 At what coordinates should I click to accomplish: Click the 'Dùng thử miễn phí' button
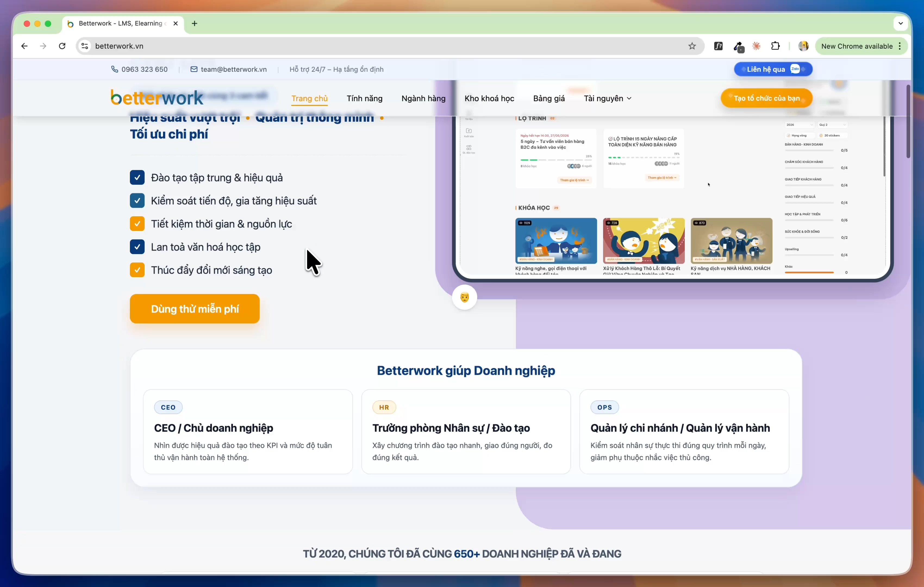tap(195, 309)
